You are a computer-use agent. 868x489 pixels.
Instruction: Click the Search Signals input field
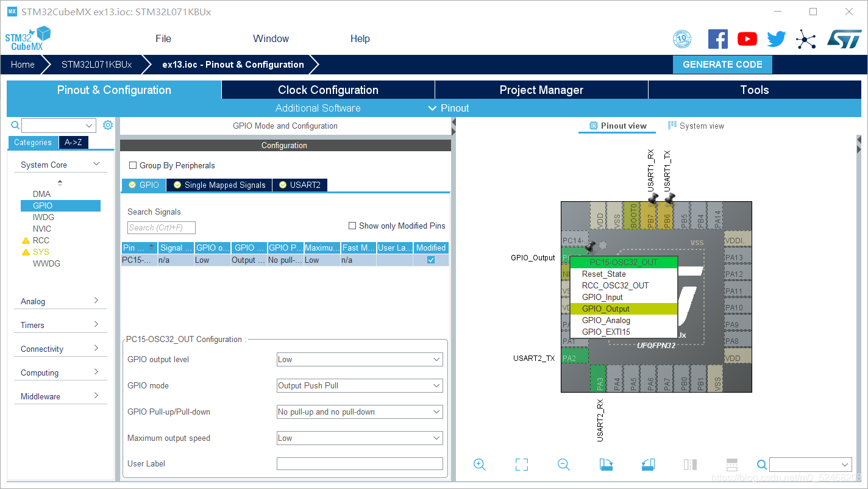pyautogui.click(x=162, y=228)
